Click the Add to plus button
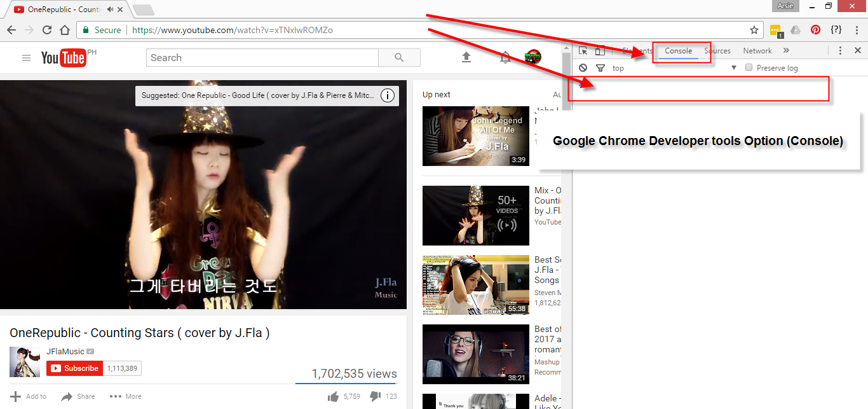 click(28, 396)
